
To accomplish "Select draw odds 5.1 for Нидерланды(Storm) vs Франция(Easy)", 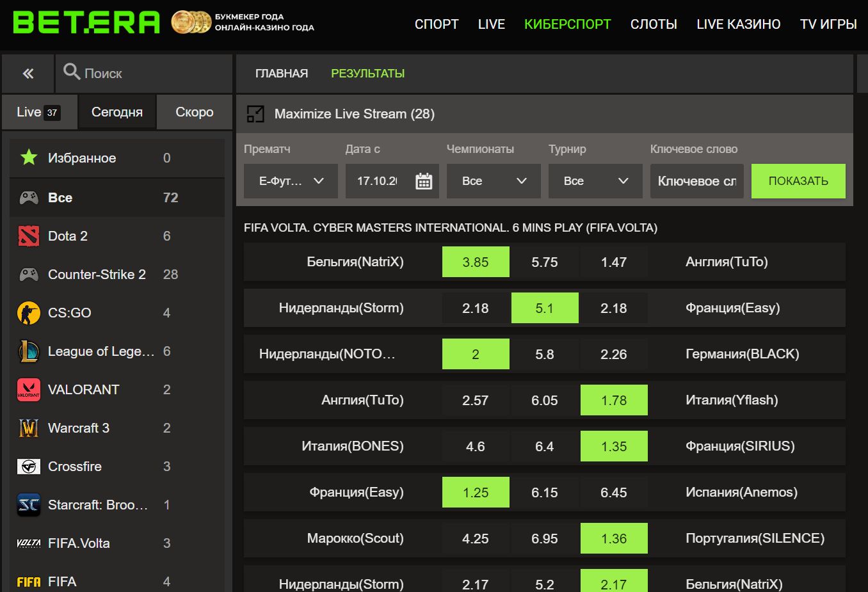I will point(545,308).
